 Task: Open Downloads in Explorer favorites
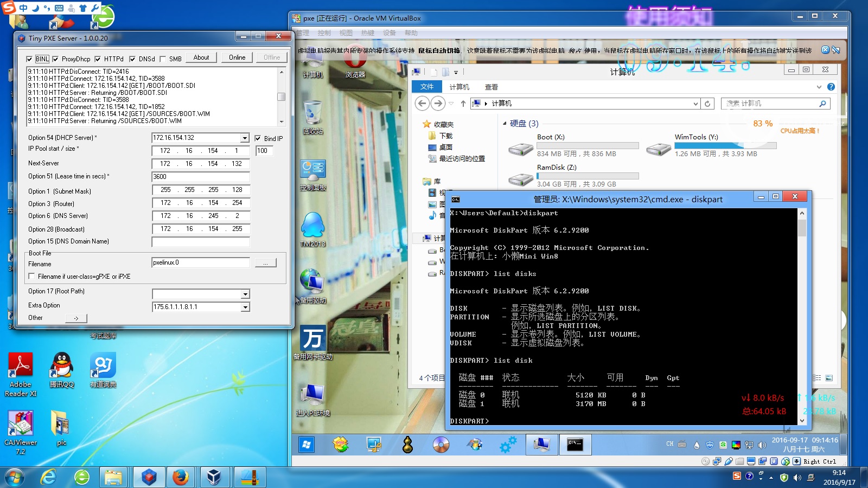coord(441,136)
